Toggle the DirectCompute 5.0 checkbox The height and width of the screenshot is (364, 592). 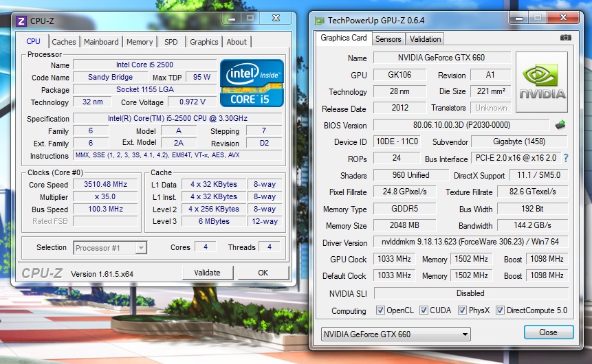[x=500, y=310]
